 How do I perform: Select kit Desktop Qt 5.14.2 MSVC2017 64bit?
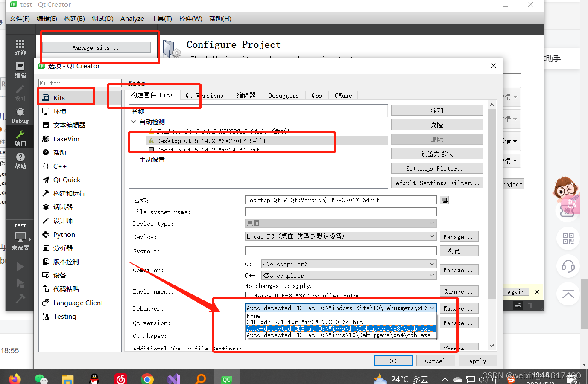pos(211,140)
